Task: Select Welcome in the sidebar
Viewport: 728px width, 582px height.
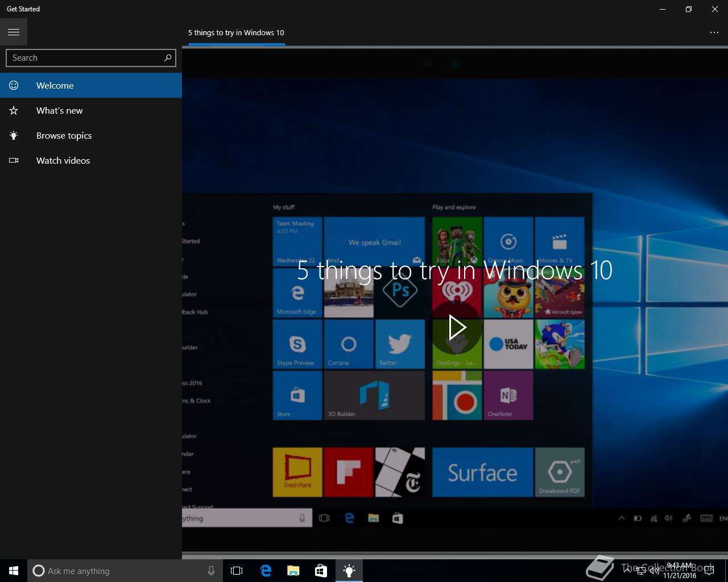Action: coord(91,85)
